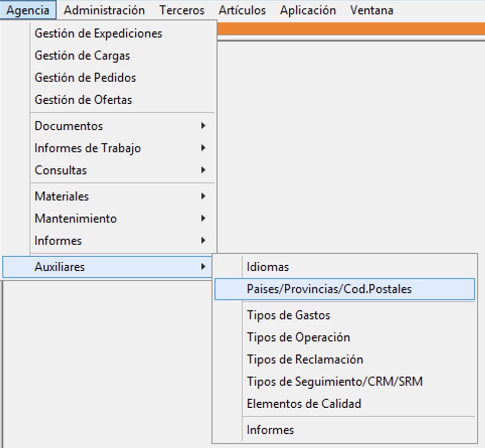Expand the Materiales submenu
The height and width of the screenshot is (448, 485).
click(62, 197)
